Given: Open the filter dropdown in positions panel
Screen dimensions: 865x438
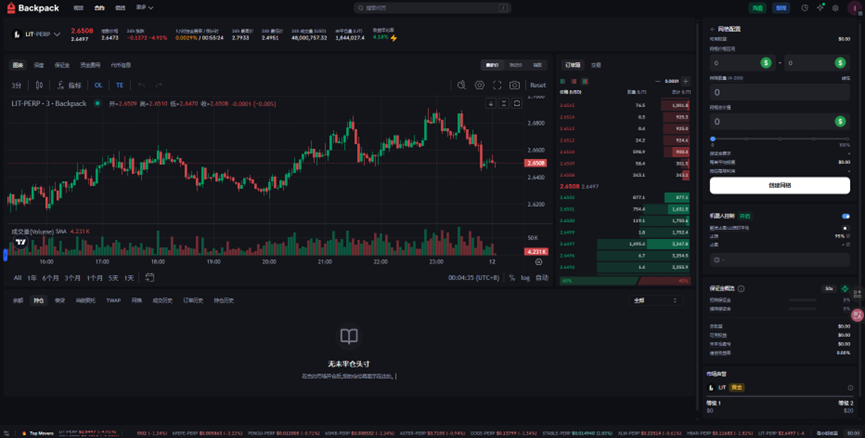Looking at the screenshot, I should 655,301.
